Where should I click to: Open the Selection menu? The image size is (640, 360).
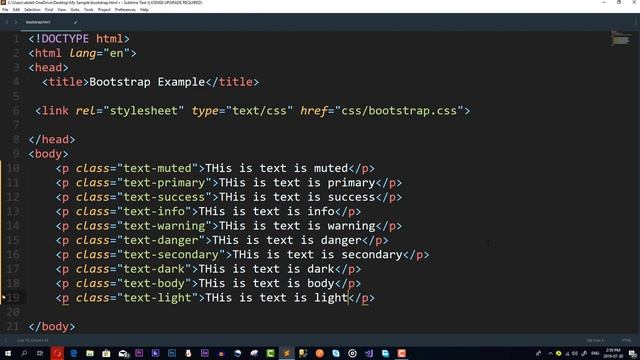click(x=32, y=9)
